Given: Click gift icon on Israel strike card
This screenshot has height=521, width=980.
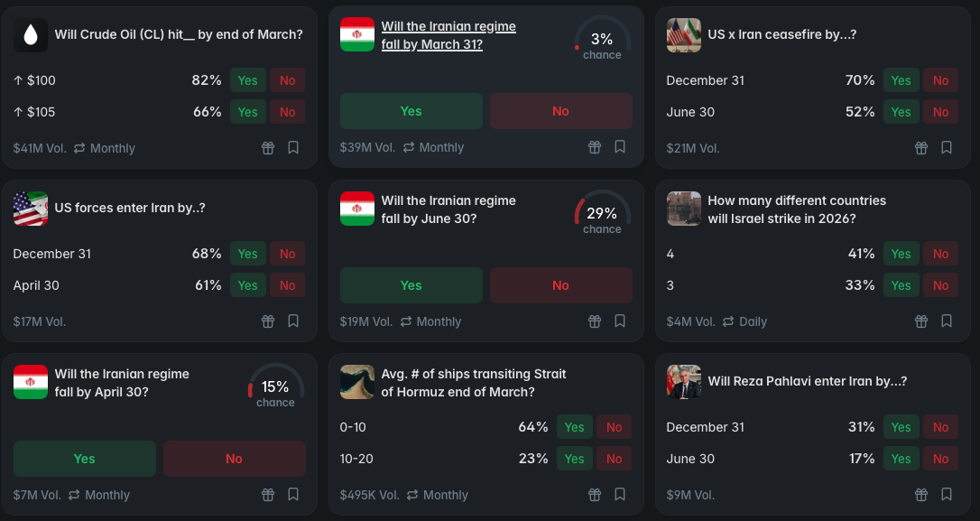Looking at the screenshot, I should [921, 321].
